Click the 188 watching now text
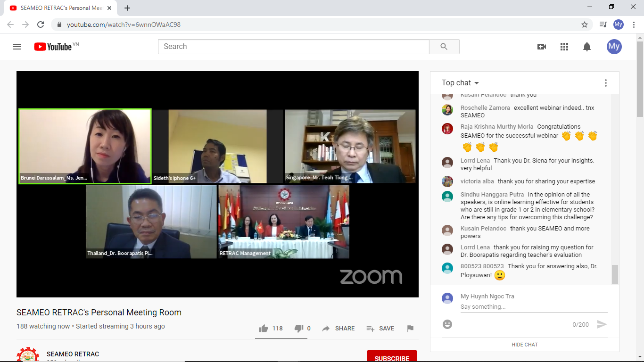Image resolution: width=644 pixels, height=362 pixels. click(x=43, y=326)
